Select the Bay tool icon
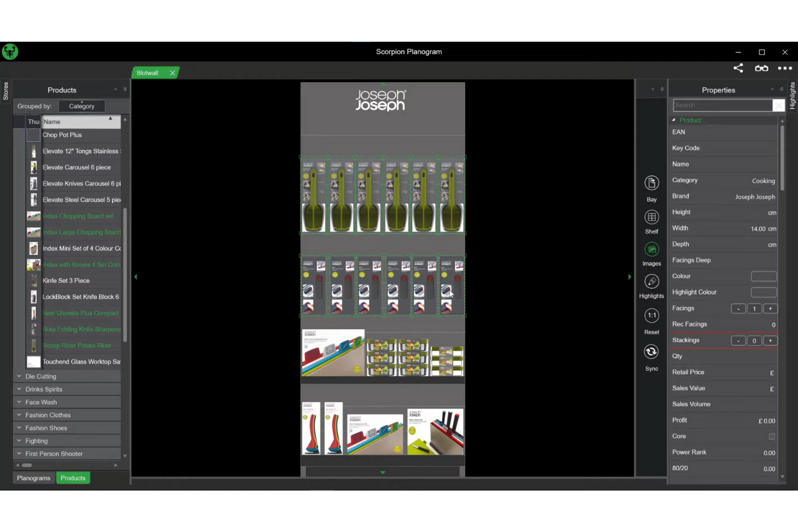This screenshot has height=532, width=798. [x=651, y=183]
